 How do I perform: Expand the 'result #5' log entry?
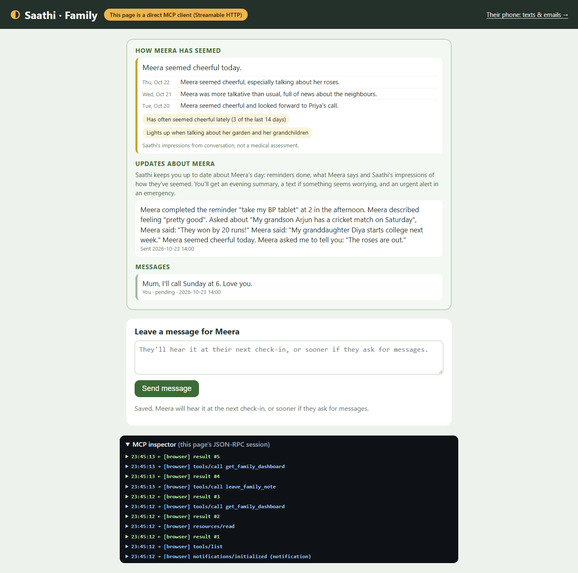[173, 456]
